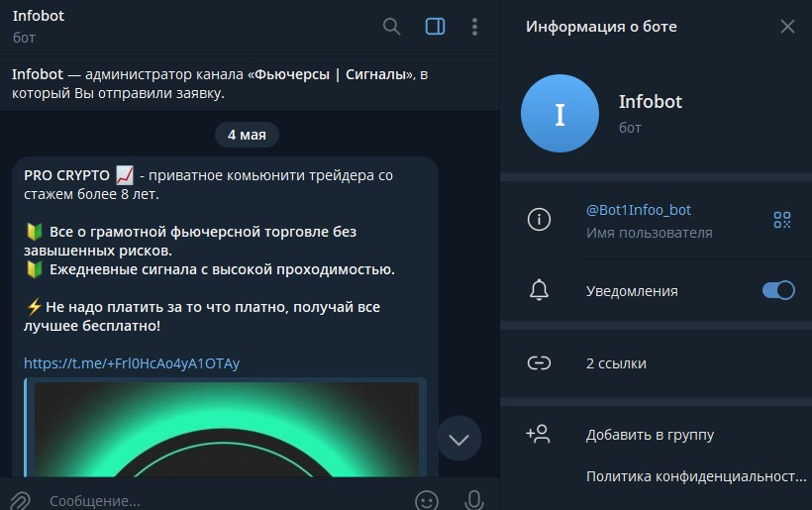
Task: Open the t.me invite link in message
Action: [x=132, y=363]
